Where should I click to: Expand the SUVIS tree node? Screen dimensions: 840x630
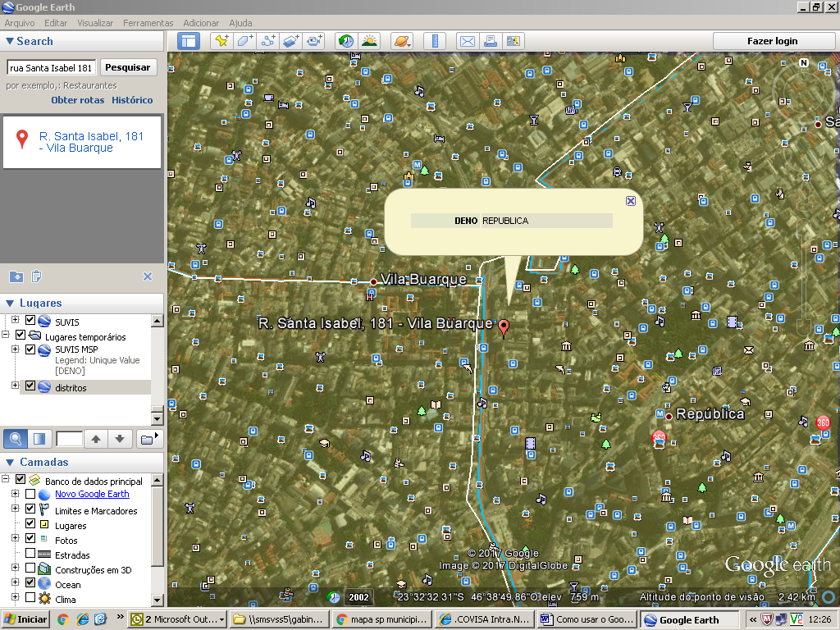point(15,320)
